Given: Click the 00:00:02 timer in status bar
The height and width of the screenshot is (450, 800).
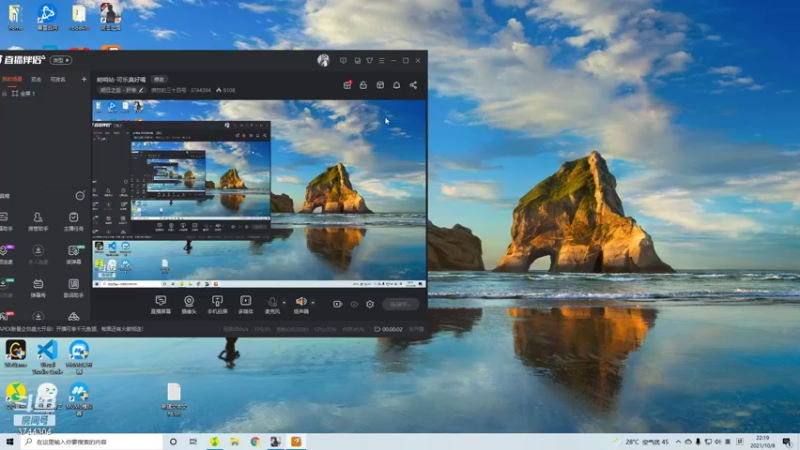Looking at the screenshot, I should [389, 329].
